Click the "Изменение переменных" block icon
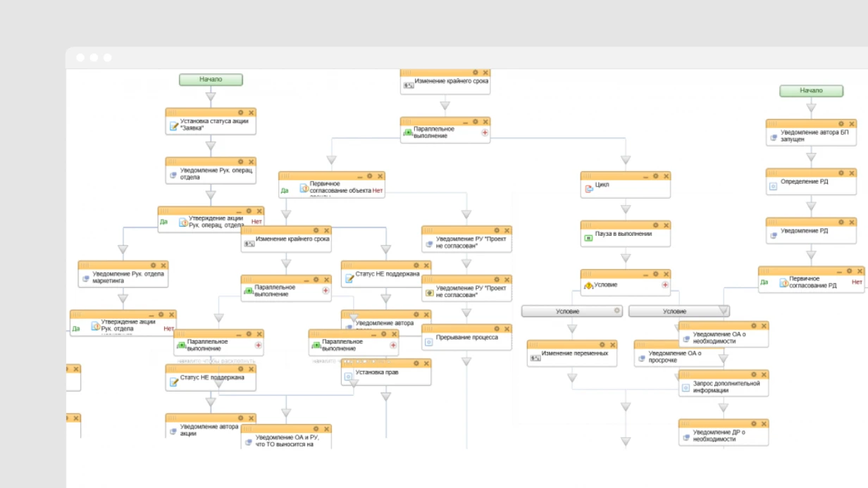The height and width of the screenshot is (488, 868). coord(535,358)
